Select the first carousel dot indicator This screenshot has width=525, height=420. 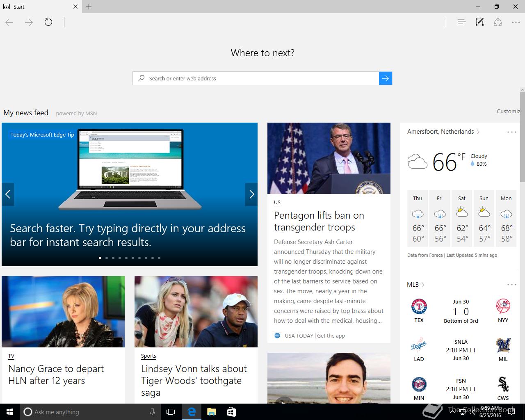coord(100,258)
